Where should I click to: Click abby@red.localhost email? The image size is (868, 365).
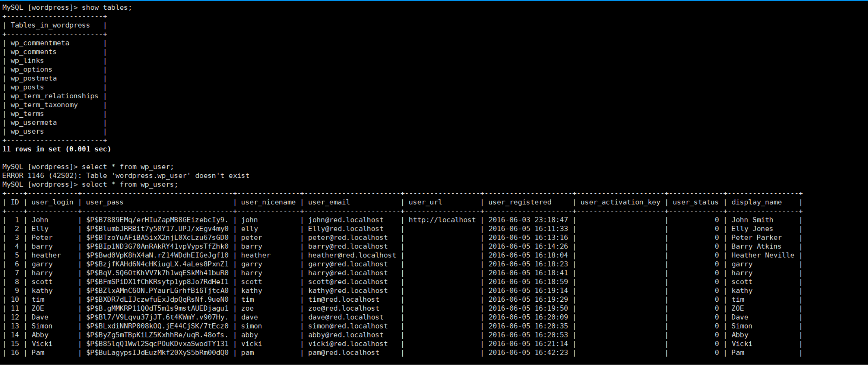pos(346,335)
